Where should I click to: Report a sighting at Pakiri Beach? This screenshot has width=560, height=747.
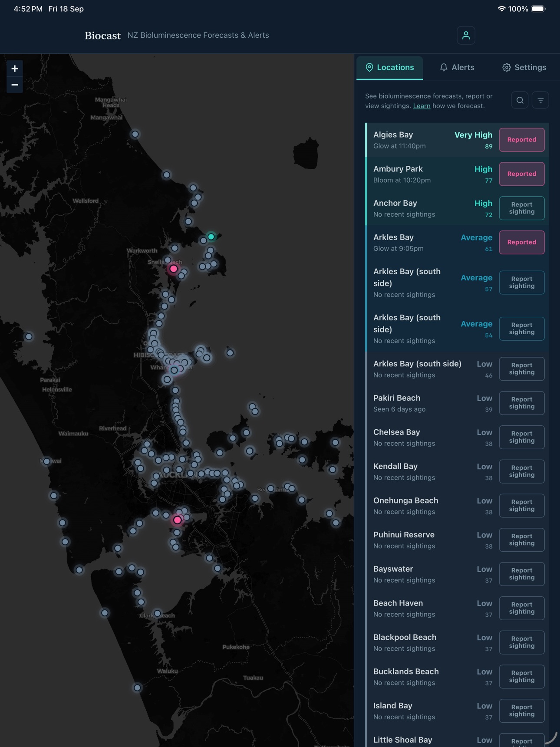coord(522,403)
